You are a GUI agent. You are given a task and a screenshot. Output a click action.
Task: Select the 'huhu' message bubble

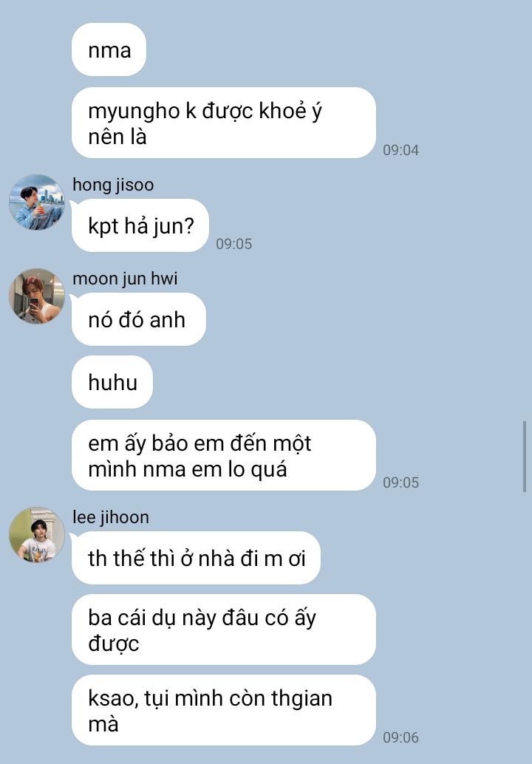(x=112, y=382)
